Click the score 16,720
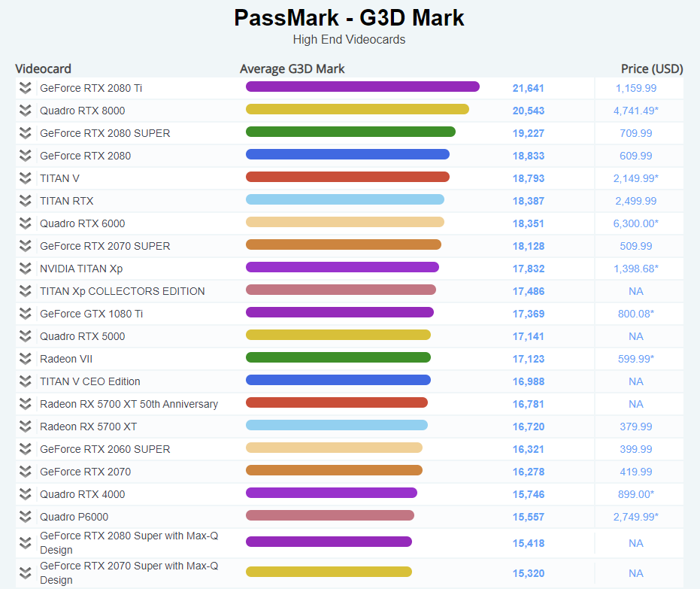The image size is (700, 589). click(x=528, y=427)
